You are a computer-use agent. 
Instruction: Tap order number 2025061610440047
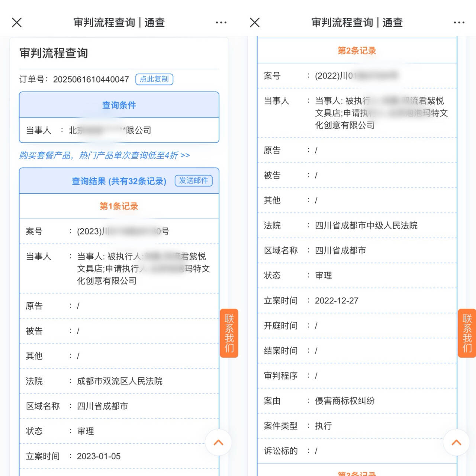[x=91, y=80]
